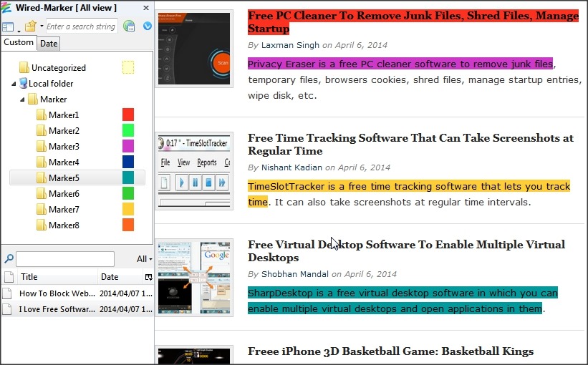Close the Wired-Marker sidebar panel
This screenshot has width=588, height=365.
point(146,8)
